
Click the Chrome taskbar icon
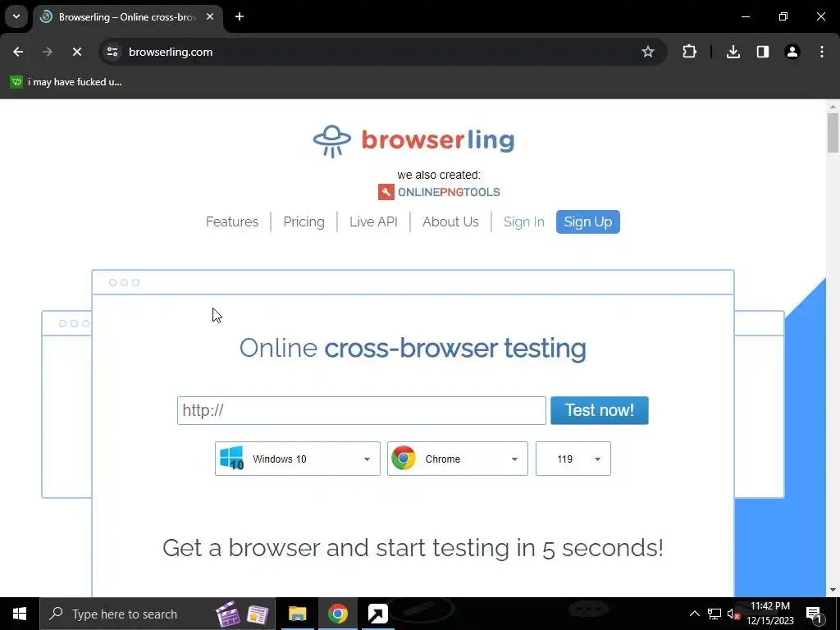click(337, 614)
